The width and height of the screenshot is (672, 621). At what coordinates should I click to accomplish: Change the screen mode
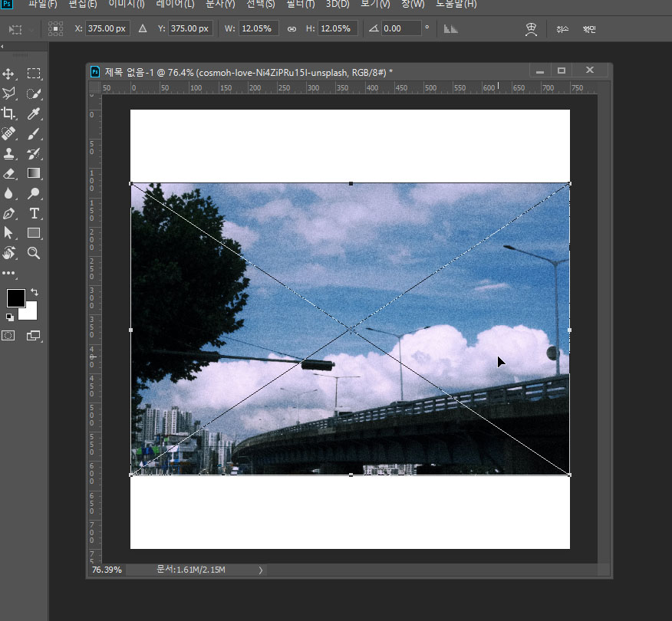pyautogui.click(x=34, y=336)
